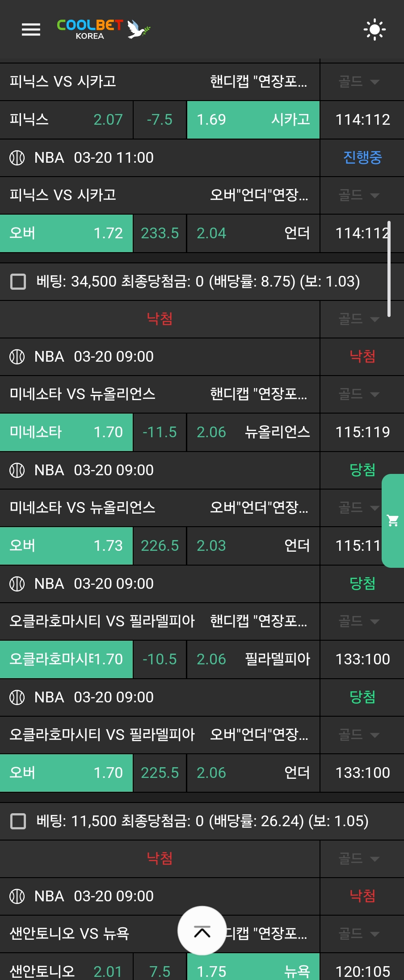Expand 골드 dropdown for 오클라호마시티 VS 필라델피아 handicap
404x980 pixels.
(x=359, y=621)
